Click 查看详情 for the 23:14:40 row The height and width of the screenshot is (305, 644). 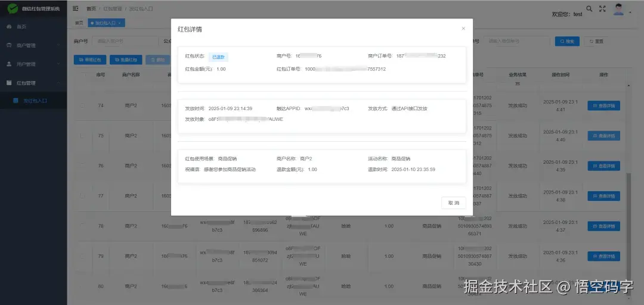click(603, 135)
